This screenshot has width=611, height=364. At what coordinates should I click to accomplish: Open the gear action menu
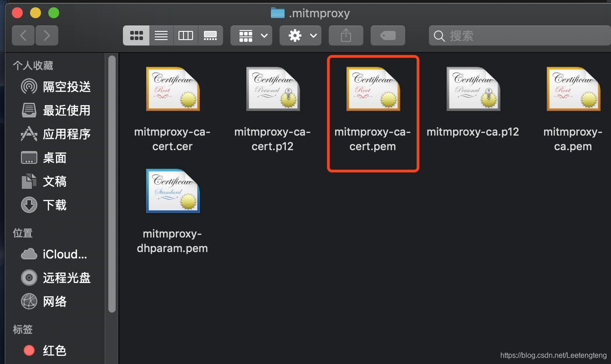(300, 35)
